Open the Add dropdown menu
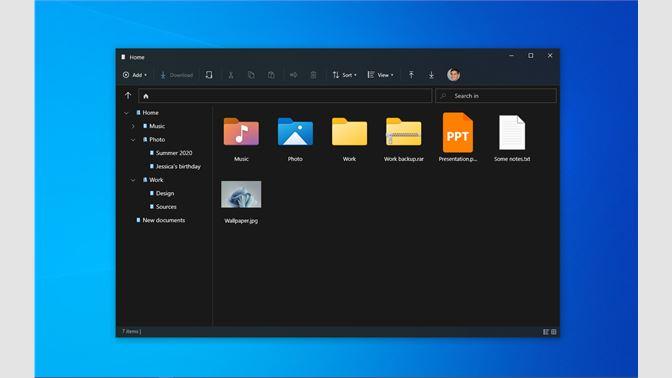The height and width of the screenshot is (378, 672). click(x=135, y=75)
